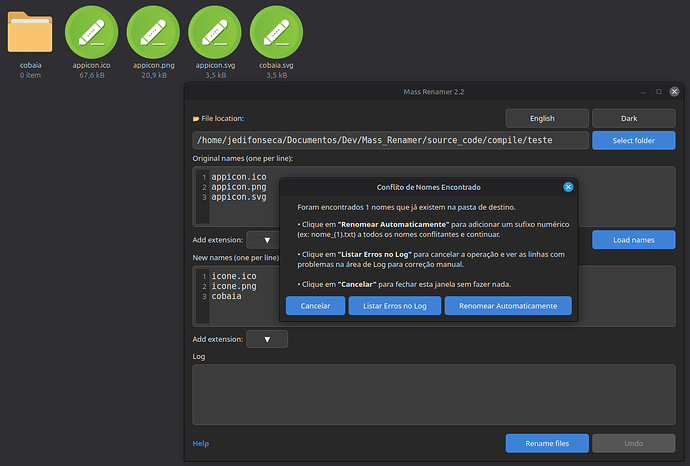This screenshot has width=690, height=466.
Task: Open the cobaia folder icon
Action: coord(30,33)
